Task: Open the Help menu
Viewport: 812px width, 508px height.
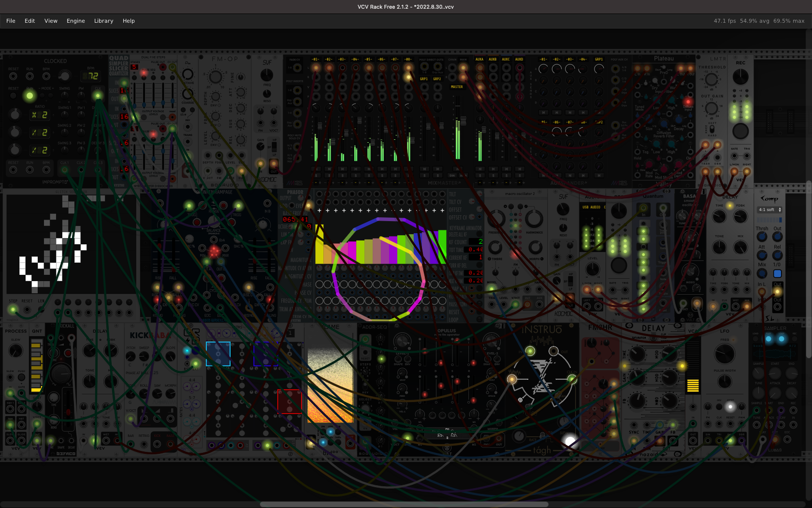Action: (129, 21)
